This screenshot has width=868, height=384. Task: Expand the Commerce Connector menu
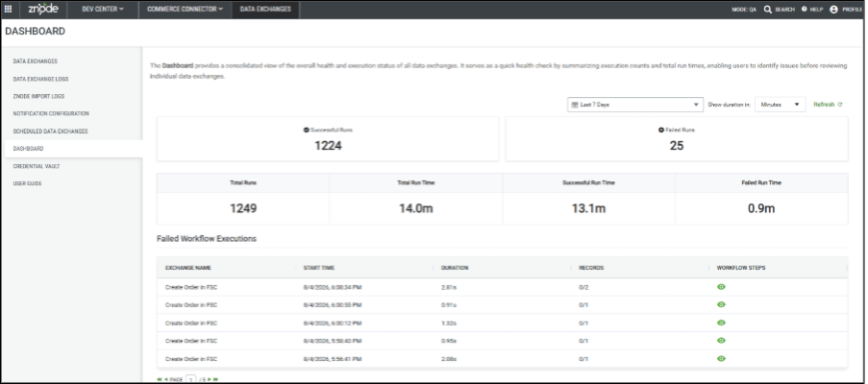pyautogui.click(x=185, y=10)
